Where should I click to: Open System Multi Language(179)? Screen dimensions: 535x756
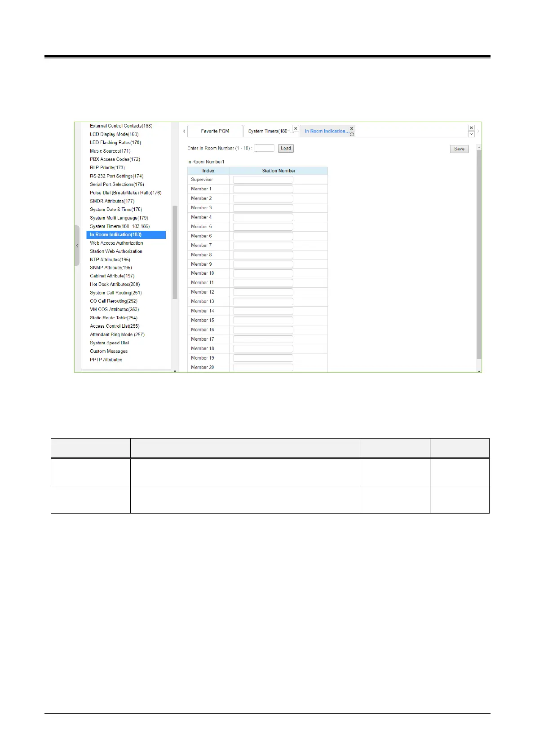pyautogui.click(x=119, y=218)
